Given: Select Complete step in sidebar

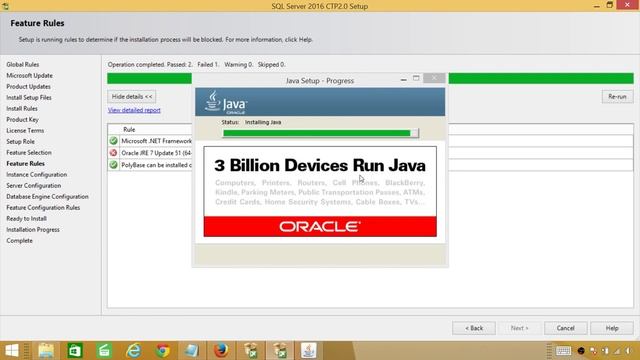Looking at the screenshot, I should click(x=19, y=241).
